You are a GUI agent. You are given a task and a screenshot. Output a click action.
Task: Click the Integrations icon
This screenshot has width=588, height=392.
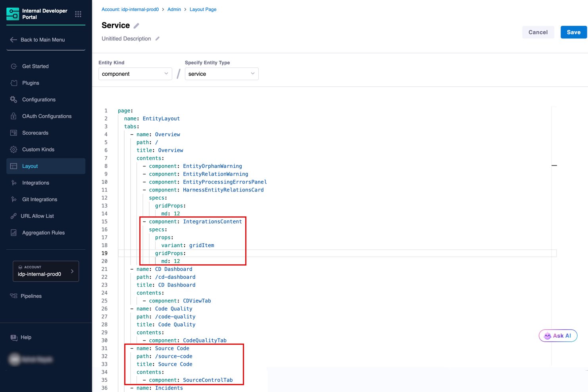14,183
